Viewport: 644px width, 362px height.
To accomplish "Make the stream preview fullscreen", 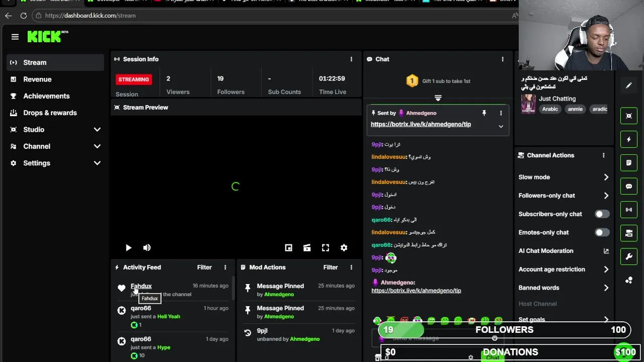I will (x=326, y=248).
